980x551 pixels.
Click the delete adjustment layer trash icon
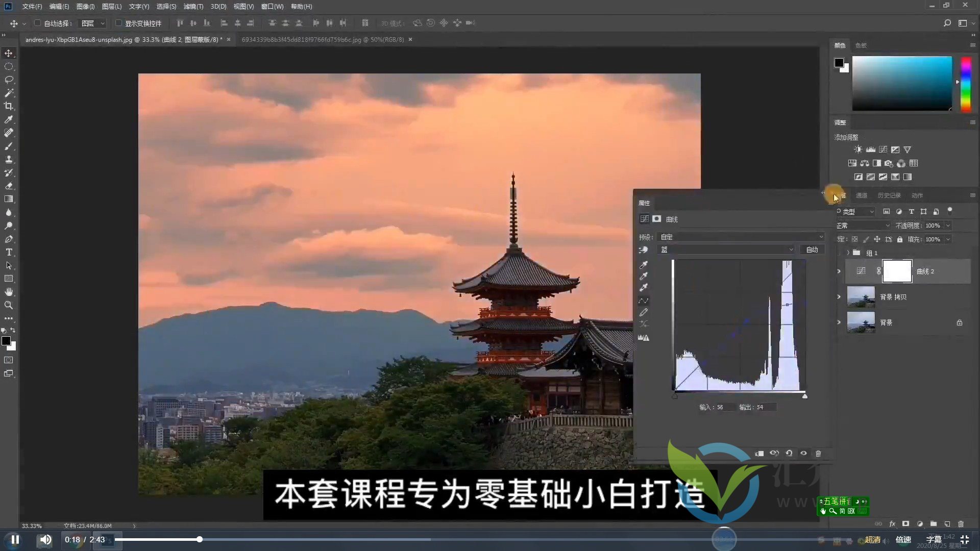pos(818,453)
